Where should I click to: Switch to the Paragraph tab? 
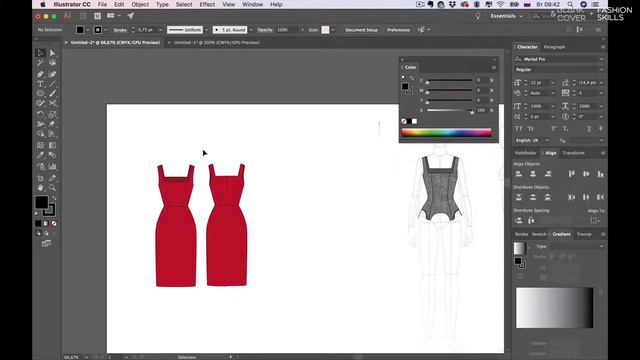(554, 47)
